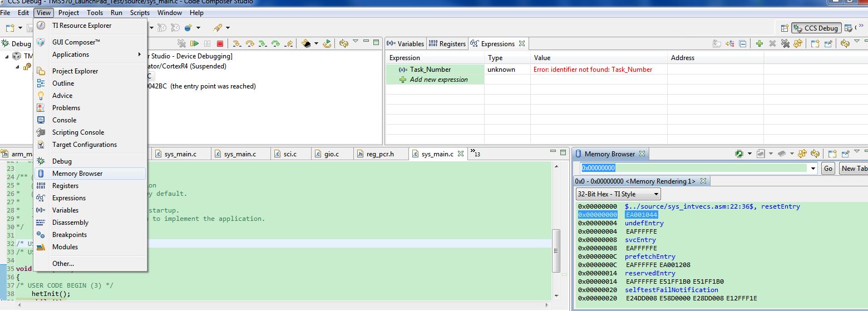
Task: Click the Value column header
Action: 599,58
